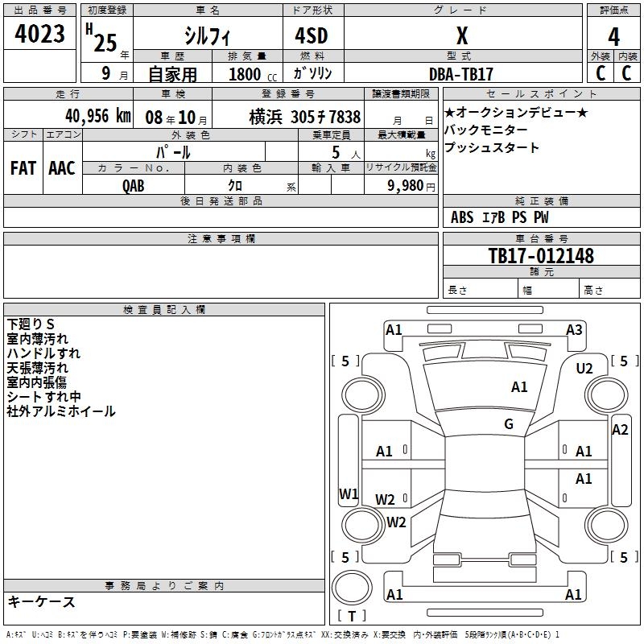This screenshot has width=644, height=644.
Task: Select the 高さ dimension field
Action: tap(609, 288)
